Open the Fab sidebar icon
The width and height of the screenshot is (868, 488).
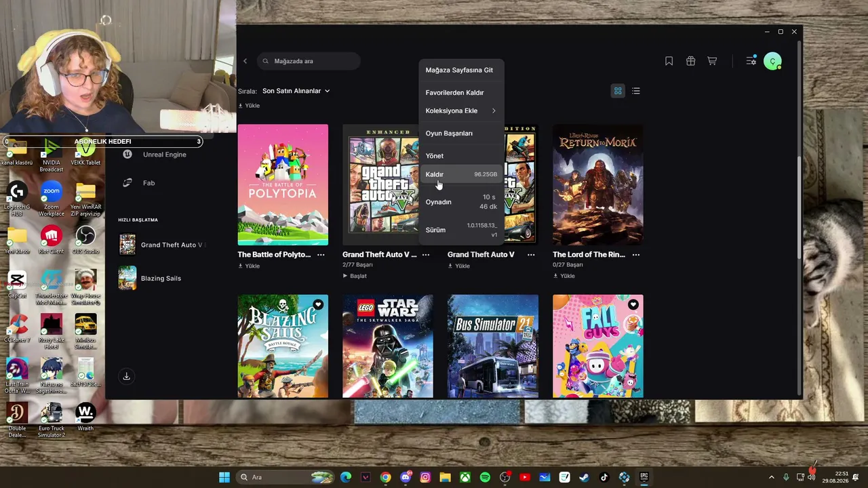coord(127,183)
